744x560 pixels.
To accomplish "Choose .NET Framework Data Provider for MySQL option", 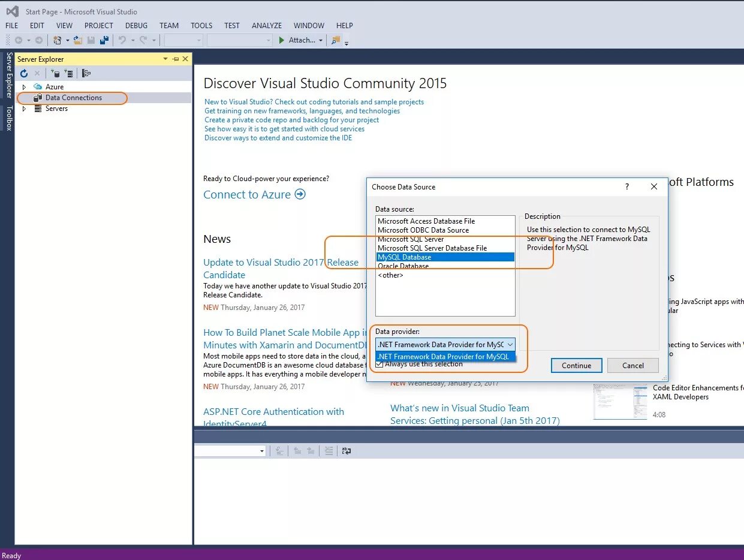I will tap(445, 357).
